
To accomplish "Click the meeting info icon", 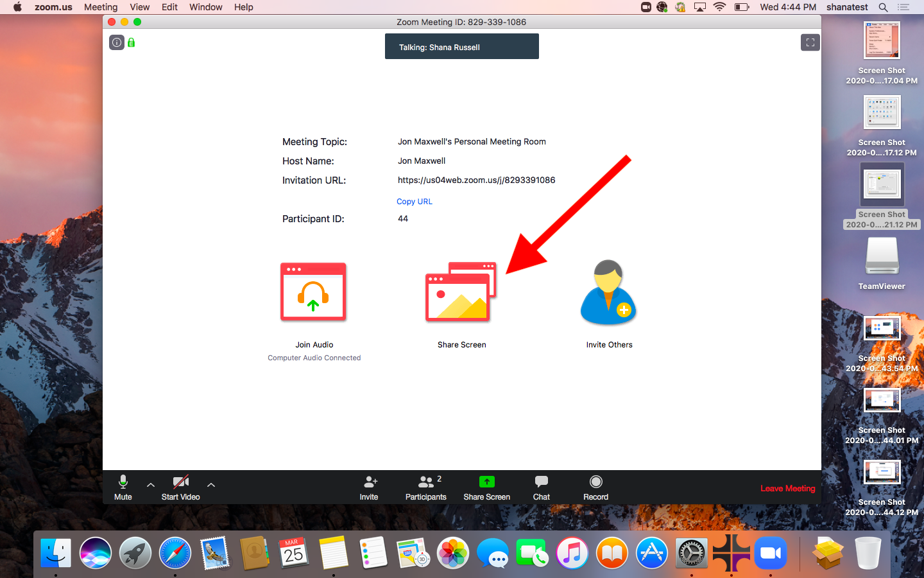I will pyautogui.click(x=117, y=42).
